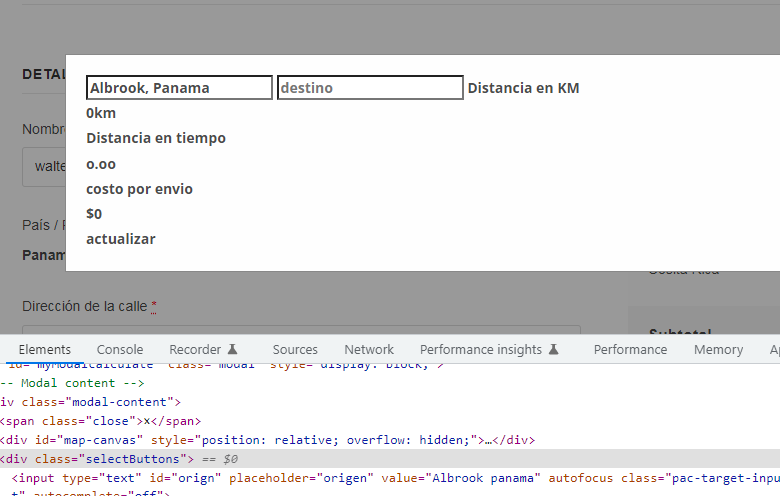This screenshot has height=496, width=780.
Task: Open the Performance insights tab
Action: pos(481,350)
